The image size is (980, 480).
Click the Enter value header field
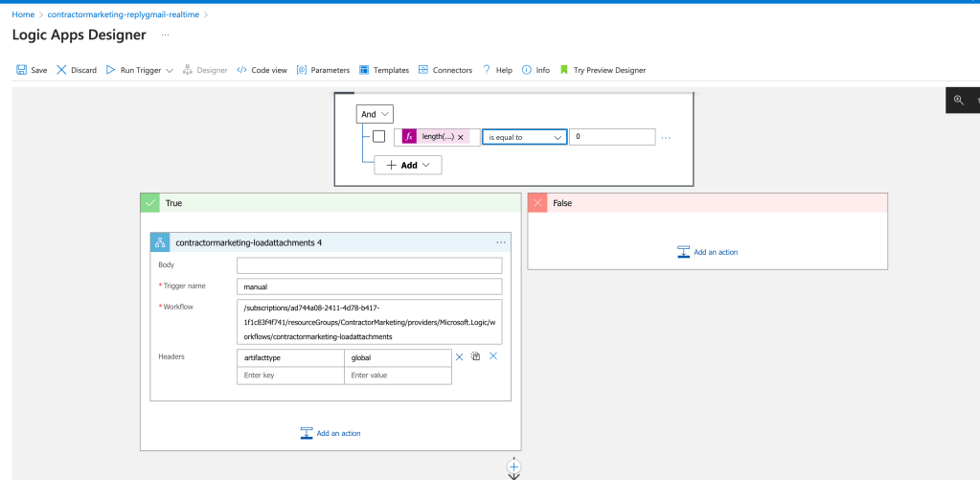(x=398, y=376)
